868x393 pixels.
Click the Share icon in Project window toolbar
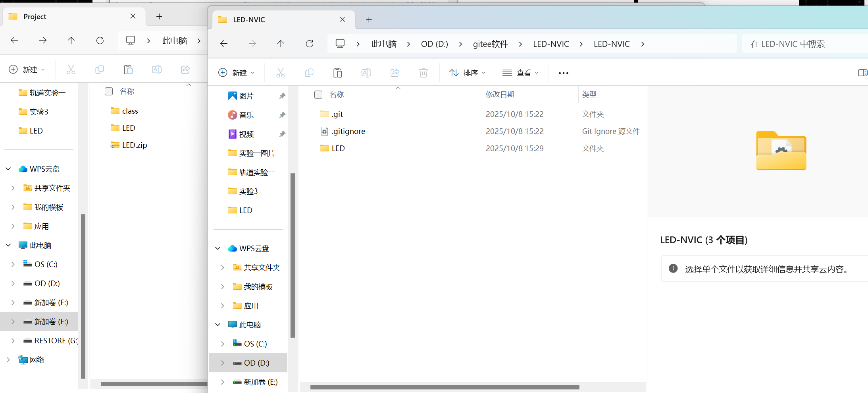185,70
